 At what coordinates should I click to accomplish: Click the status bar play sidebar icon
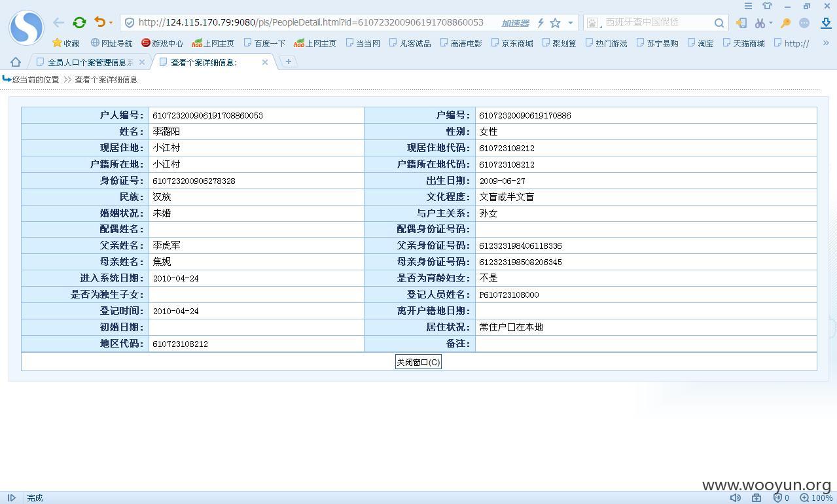[x=11, y=497]
